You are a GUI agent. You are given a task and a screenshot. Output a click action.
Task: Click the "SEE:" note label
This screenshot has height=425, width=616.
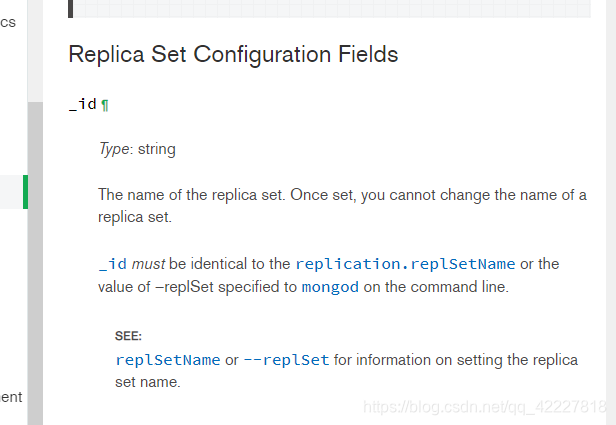point(128,336)
